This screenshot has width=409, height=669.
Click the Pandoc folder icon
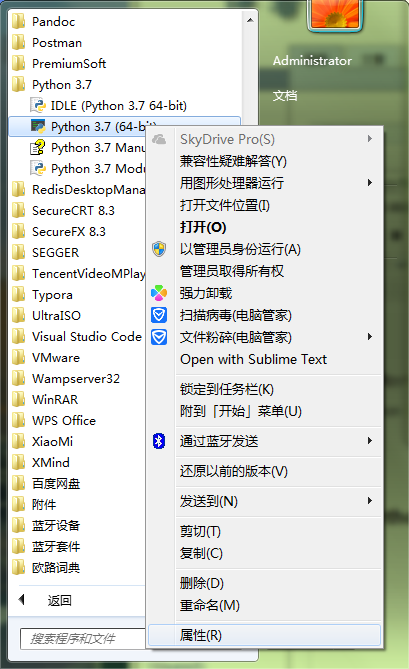(18, 21)
